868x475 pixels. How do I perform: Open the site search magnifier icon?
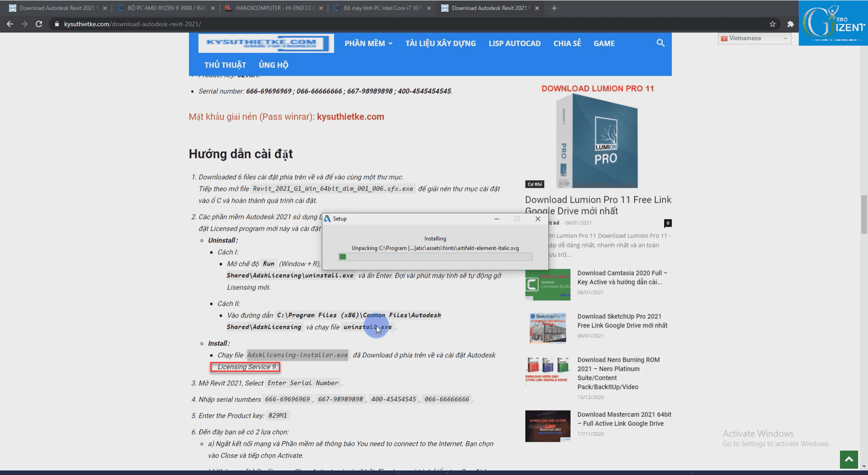tap(660, 43)
